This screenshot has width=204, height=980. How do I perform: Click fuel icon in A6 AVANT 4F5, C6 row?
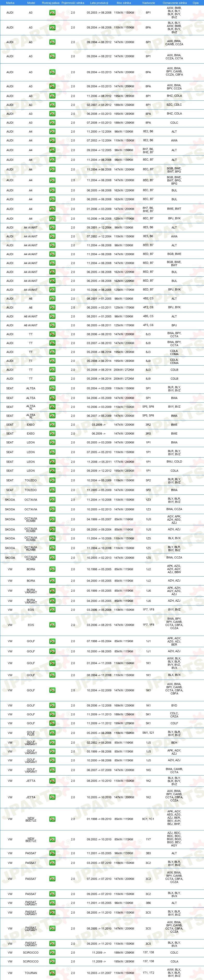click(52, 325)
